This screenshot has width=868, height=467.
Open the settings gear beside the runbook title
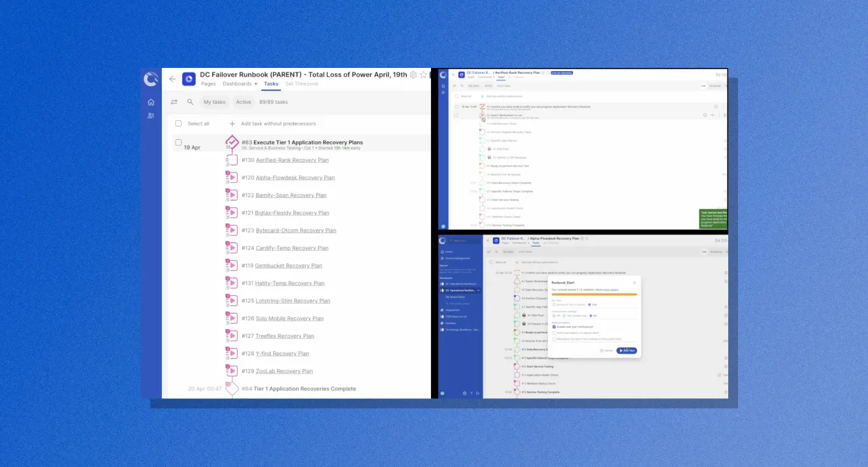pos(412,74)
